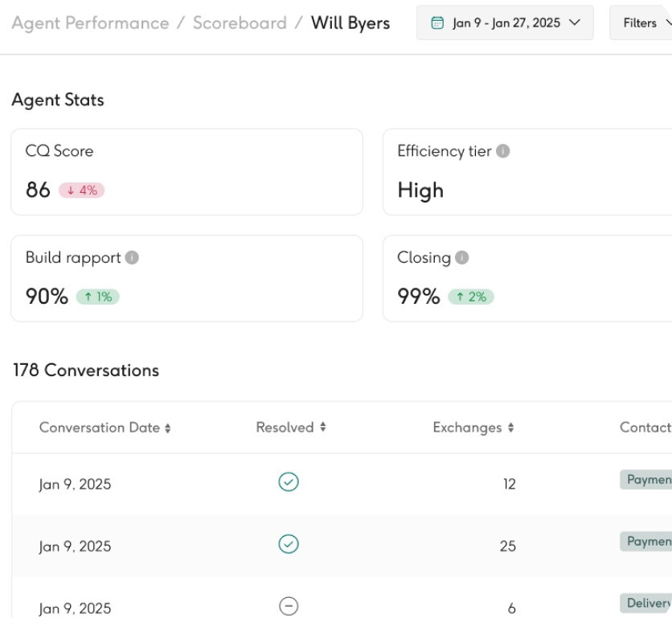Open first Jan 9, 2025 conversation row

[x=76, y=484]
